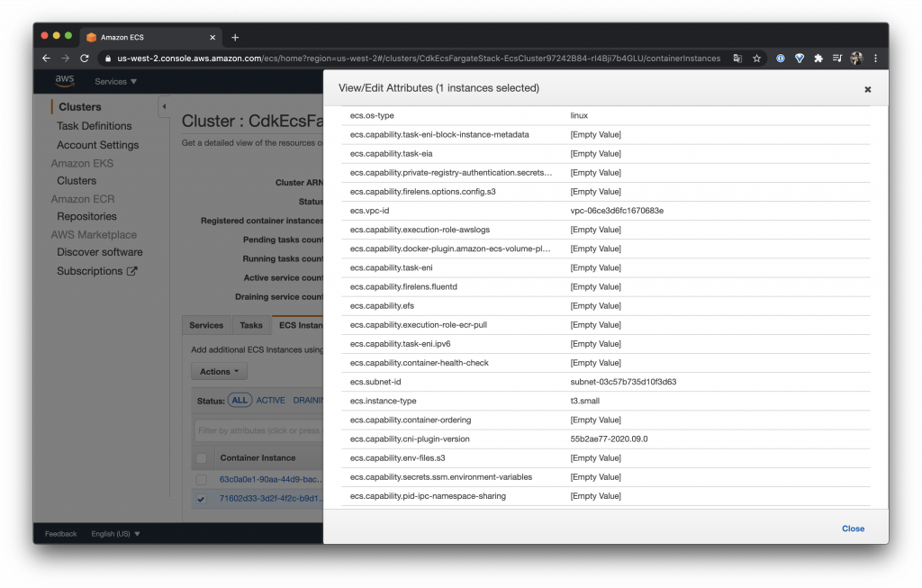Open container instance 63c0a0e1-90aa-44d9 link
The image size is (922, 588).
click(270, 479)
